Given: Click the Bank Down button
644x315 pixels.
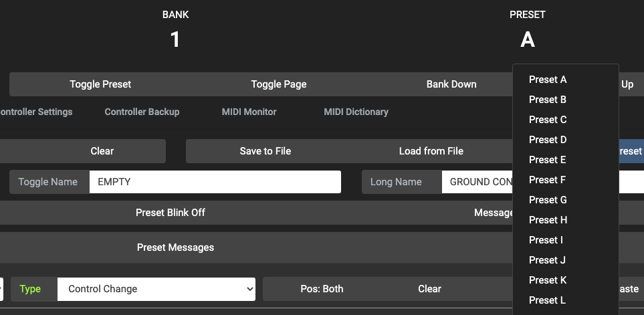Looking at the screenshot, I should pos(451,84).
